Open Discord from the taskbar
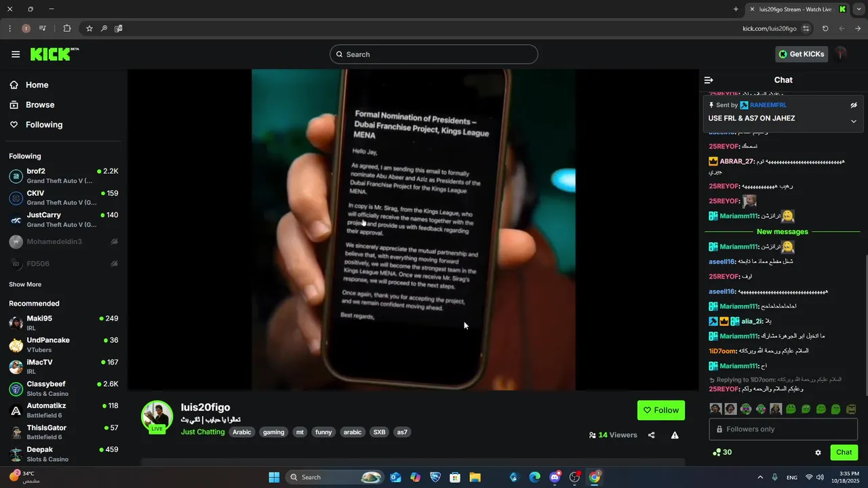Screen dimensions: 868x488 555,477
